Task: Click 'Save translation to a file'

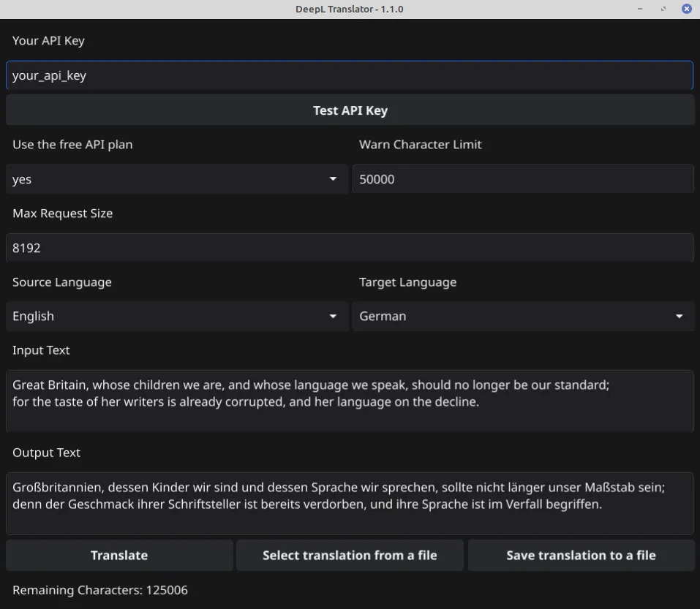Action: pyautogui.click(x=581, y=555)
